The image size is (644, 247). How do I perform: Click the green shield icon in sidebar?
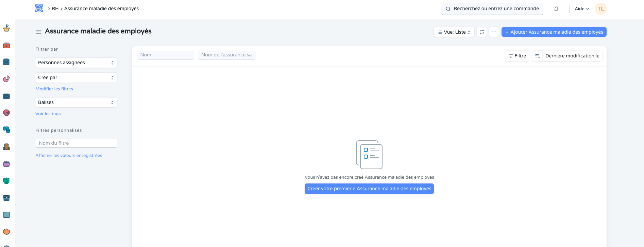(6, 181)
